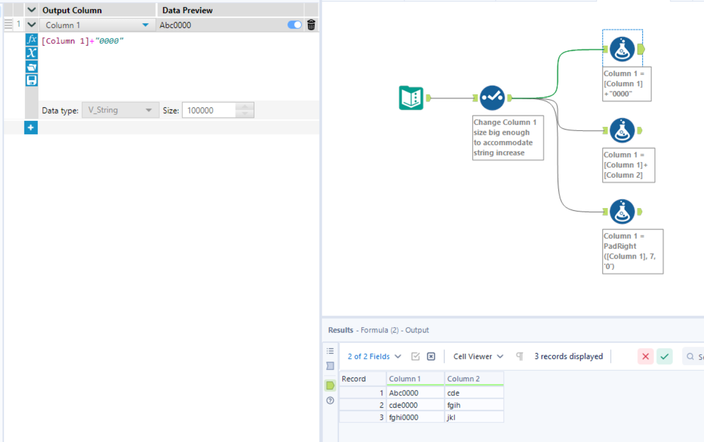Screen dimensions: 704x442
Task: Open saved expressions folder icon
Action: tap(31, 67)
